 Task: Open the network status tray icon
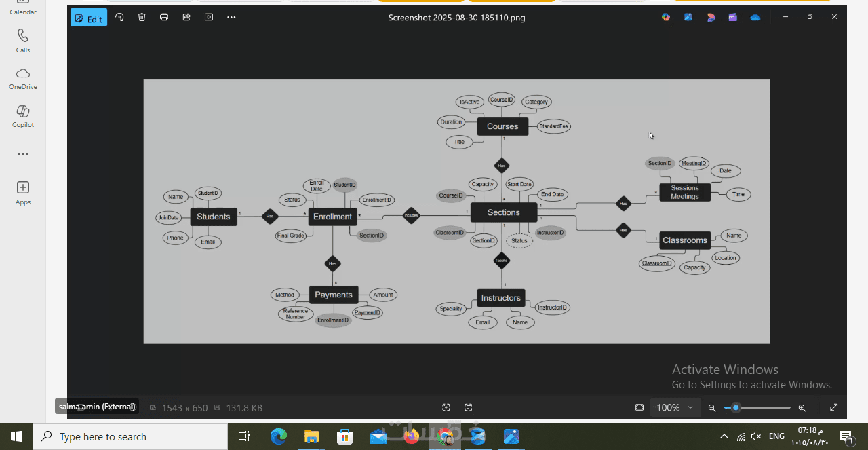741,436
